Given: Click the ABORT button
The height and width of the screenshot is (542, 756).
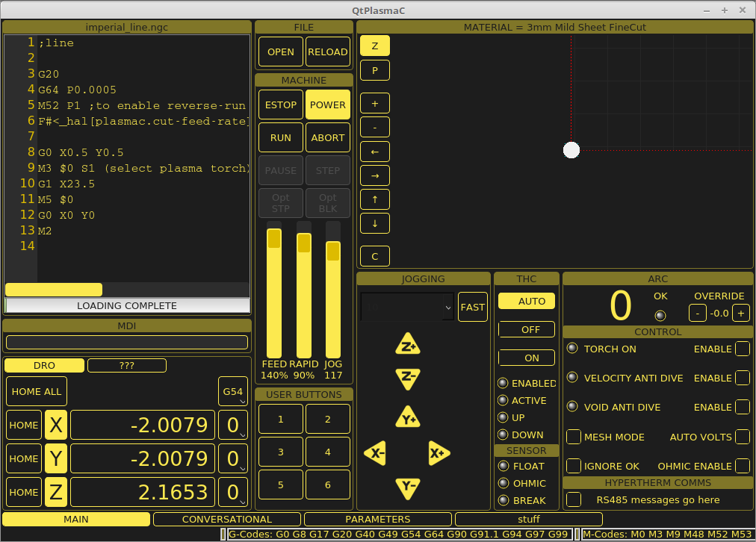Looking at the screenshot, I should 328,137.
